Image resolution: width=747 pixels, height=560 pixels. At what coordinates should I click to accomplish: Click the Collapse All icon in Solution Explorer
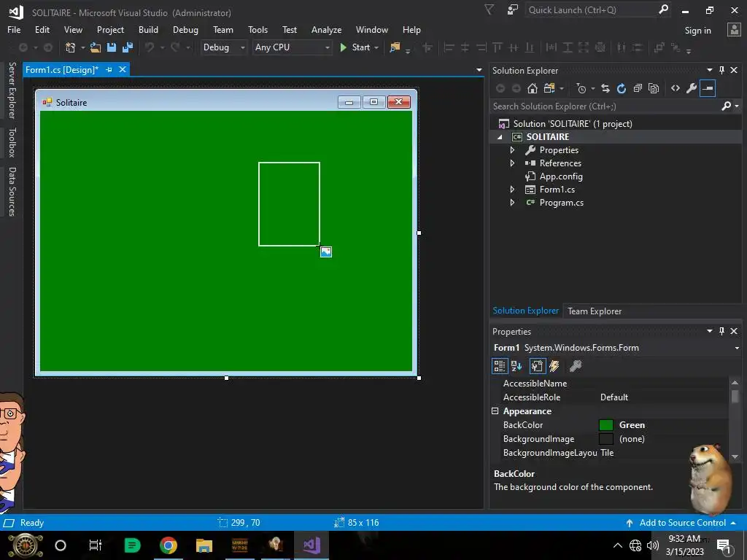point(638,88)
